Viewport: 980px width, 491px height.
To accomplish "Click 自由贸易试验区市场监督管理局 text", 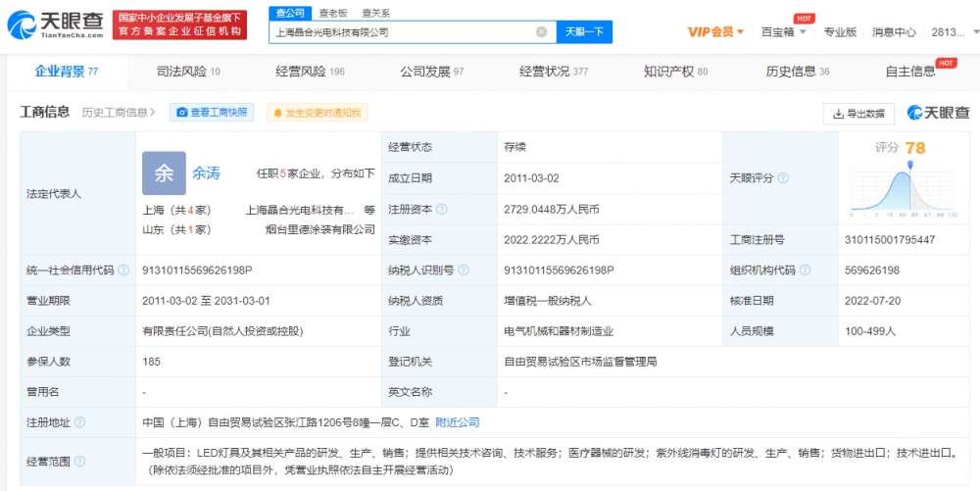I will coord(580,362).
